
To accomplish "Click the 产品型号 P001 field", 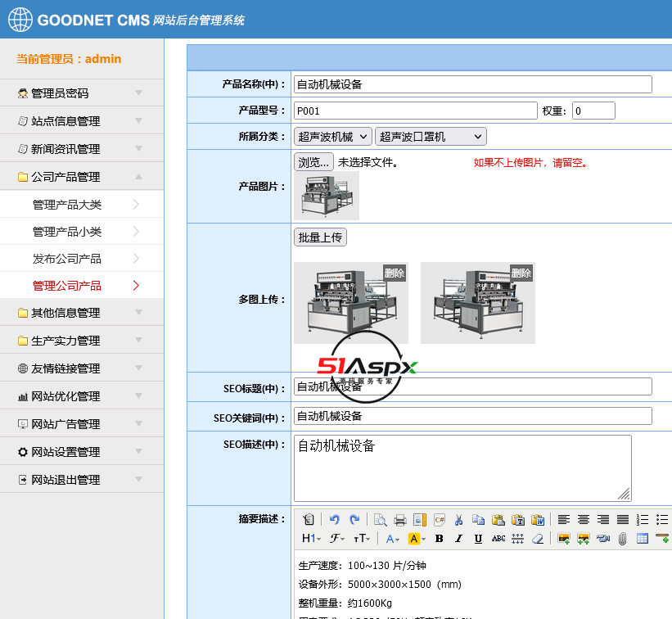I will pyautogui.click(x=415, y=111).
